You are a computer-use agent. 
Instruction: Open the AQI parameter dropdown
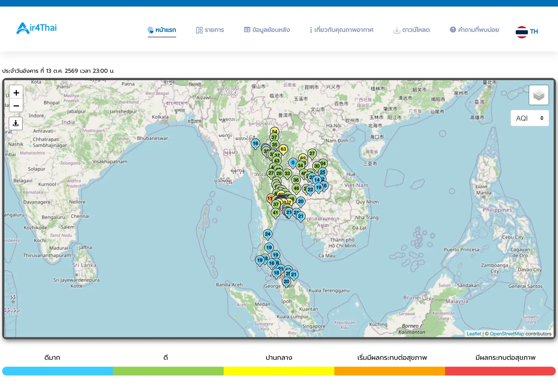coord(529,118)
